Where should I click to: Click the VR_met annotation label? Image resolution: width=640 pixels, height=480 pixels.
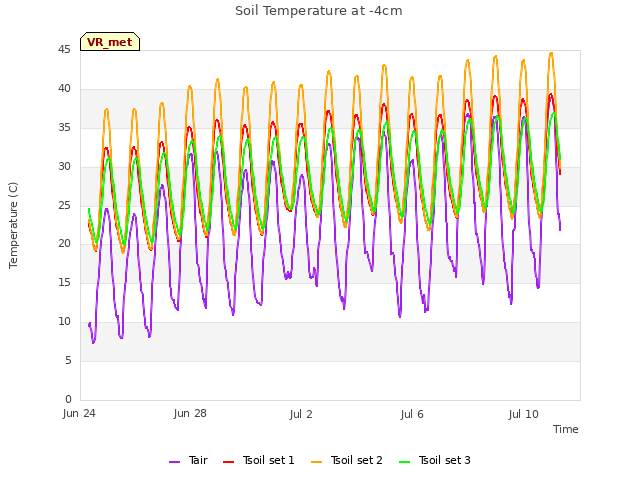[x=110, y=42]
